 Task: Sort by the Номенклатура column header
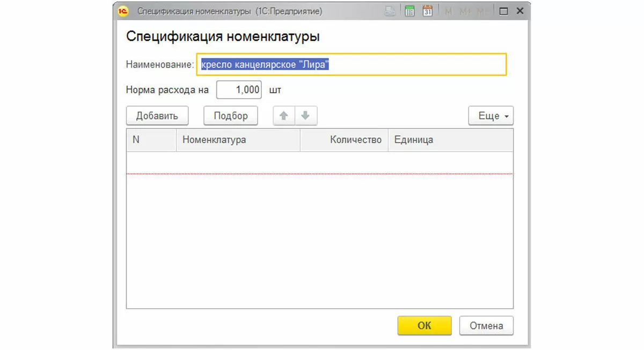pos(238,140)
